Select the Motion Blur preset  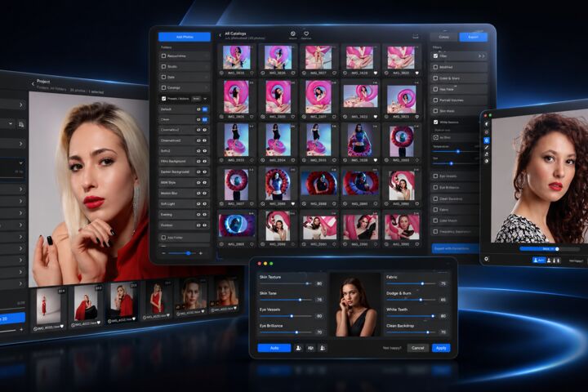184,194
